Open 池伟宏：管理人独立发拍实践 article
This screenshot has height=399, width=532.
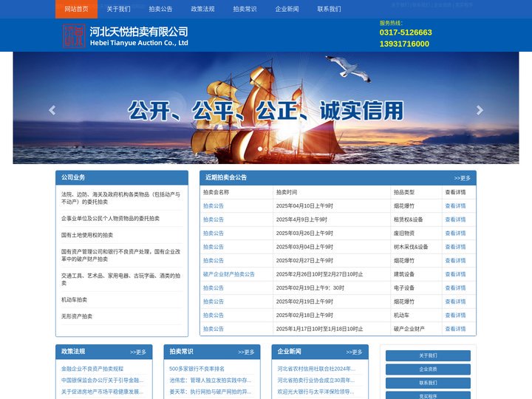click(x=211, y=381)
